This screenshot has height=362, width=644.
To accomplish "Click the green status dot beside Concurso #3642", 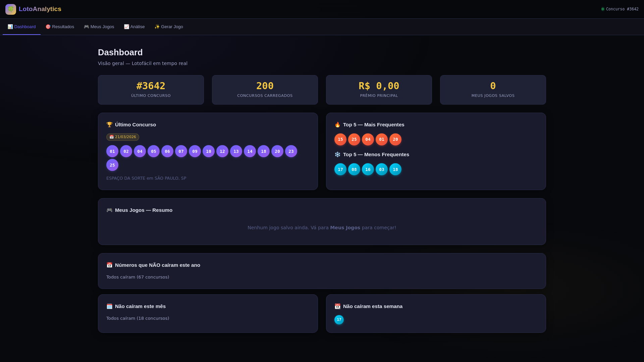I will click(x=603, y=9).
